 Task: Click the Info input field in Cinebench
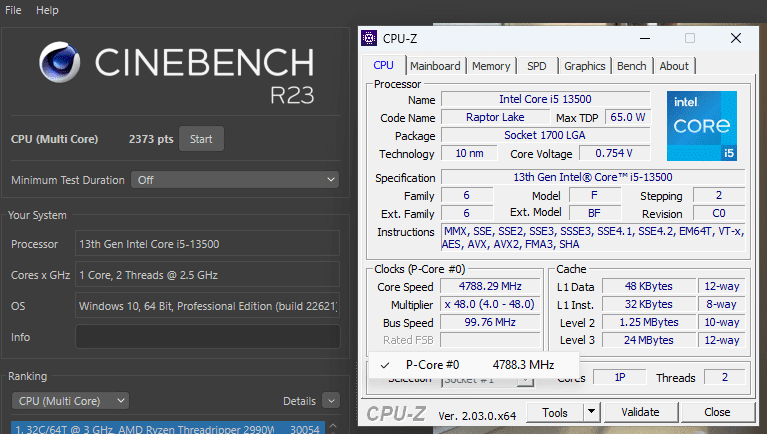coord(207,337)
